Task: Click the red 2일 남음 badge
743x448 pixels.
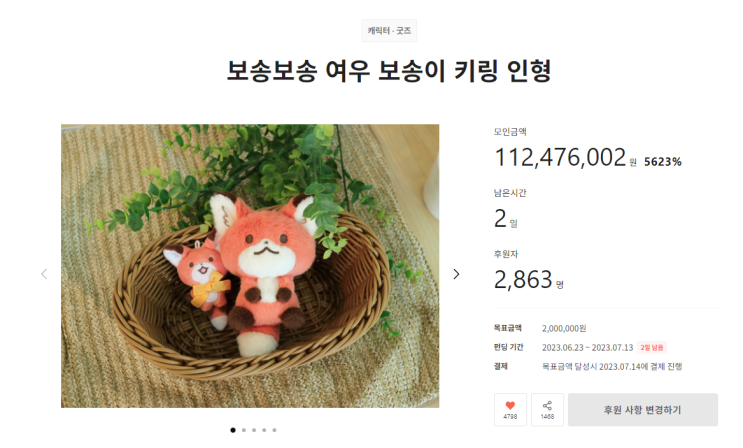Action: point(652,347)
